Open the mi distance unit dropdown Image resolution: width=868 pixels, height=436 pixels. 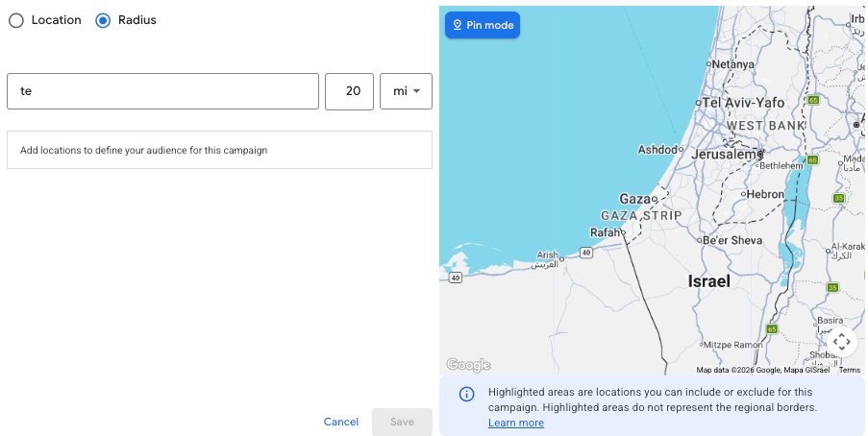pos(406,91)
